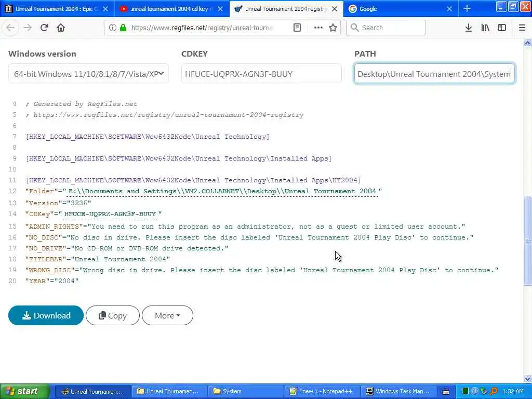Screen dimensions: 532x399
Task: Click the keyboard icon in taskbar
Action: [x=446, y=392]
